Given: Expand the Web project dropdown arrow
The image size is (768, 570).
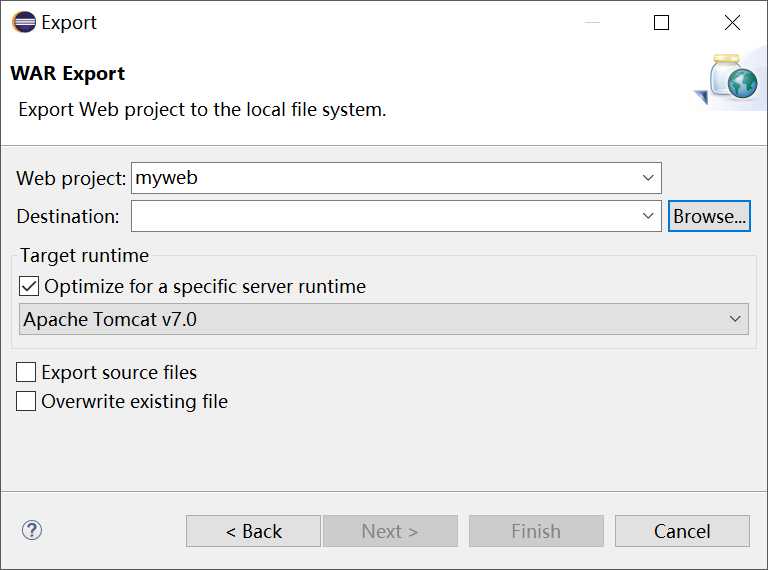Looking at the screenshot, I should click(x=648, y=178).
